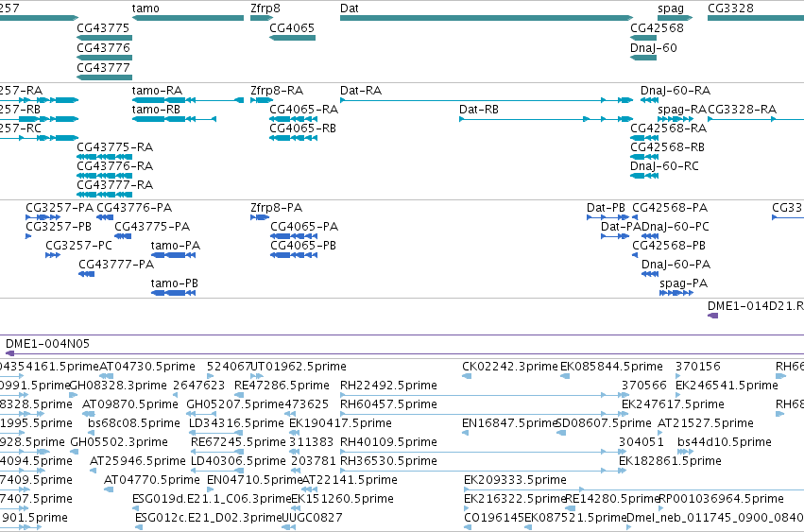Select the 'LD34316.5prime' EST label
Screen dimensions: 804x532
click(236, 423)
